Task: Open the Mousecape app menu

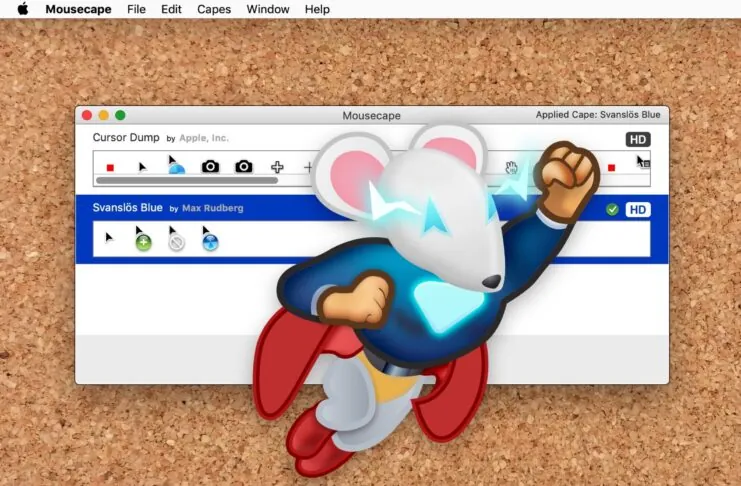Action: point(78,9)
